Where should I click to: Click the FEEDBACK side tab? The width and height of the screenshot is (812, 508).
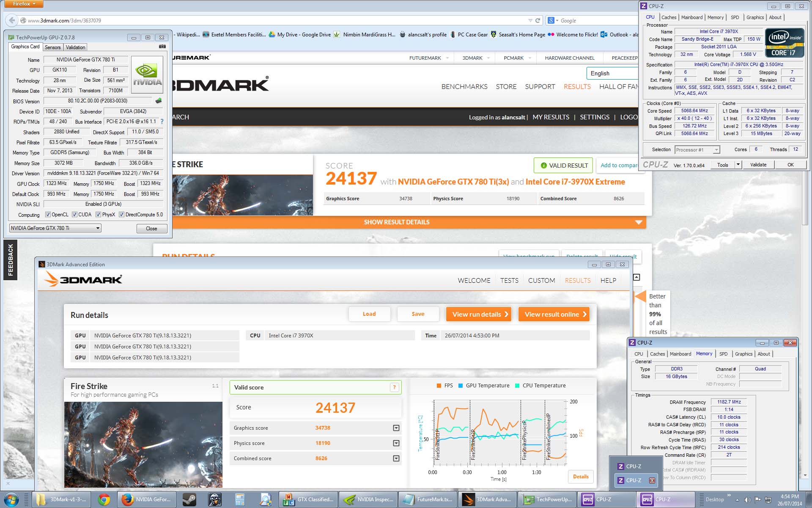pos(10,260)
